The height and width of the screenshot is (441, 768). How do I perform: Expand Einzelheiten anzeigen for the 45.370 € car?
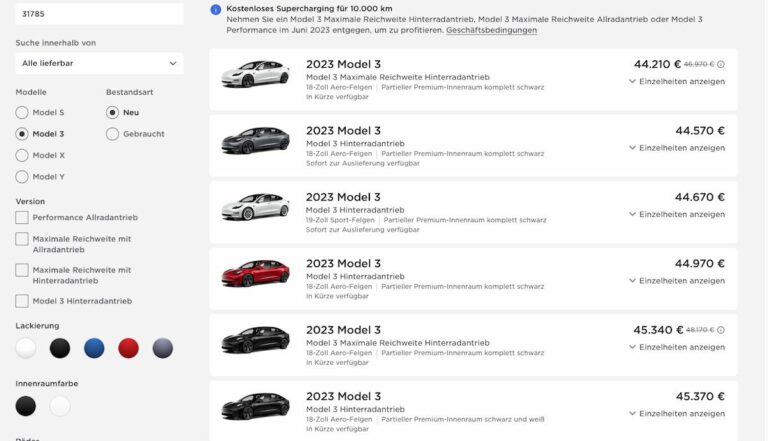(x=677, y=414)
